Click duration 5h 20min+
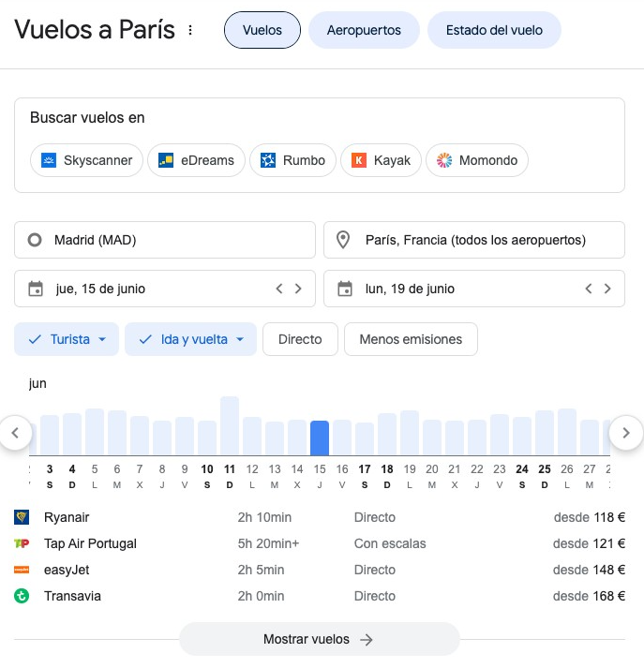Image resolution: width=644 pixels, height=668 pixels. coord(268,543)
